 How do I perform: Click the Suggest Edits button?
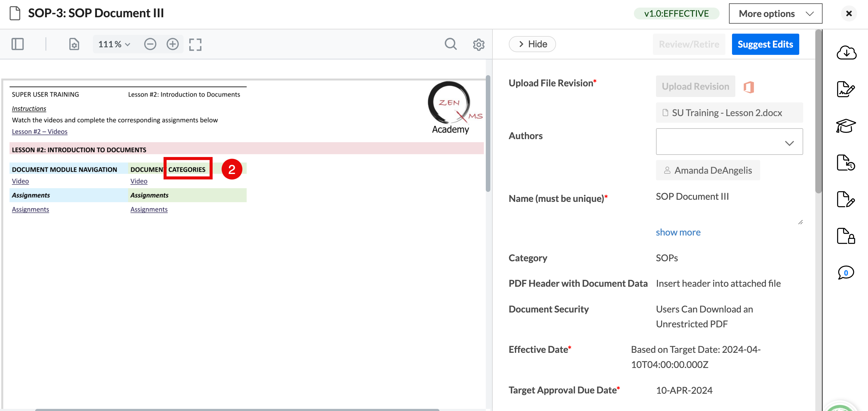click(765, 44)
